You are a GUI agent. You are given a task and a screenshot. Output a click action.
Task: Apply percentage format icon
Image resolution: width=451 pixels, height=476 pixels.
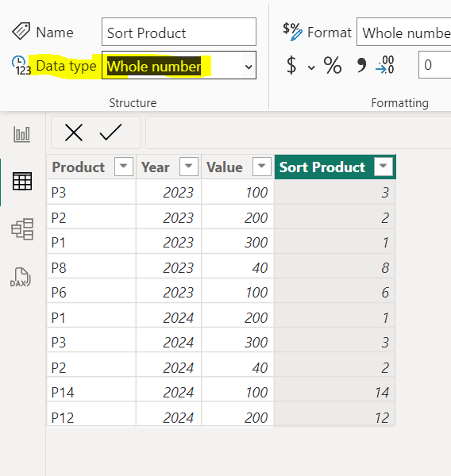333,65
